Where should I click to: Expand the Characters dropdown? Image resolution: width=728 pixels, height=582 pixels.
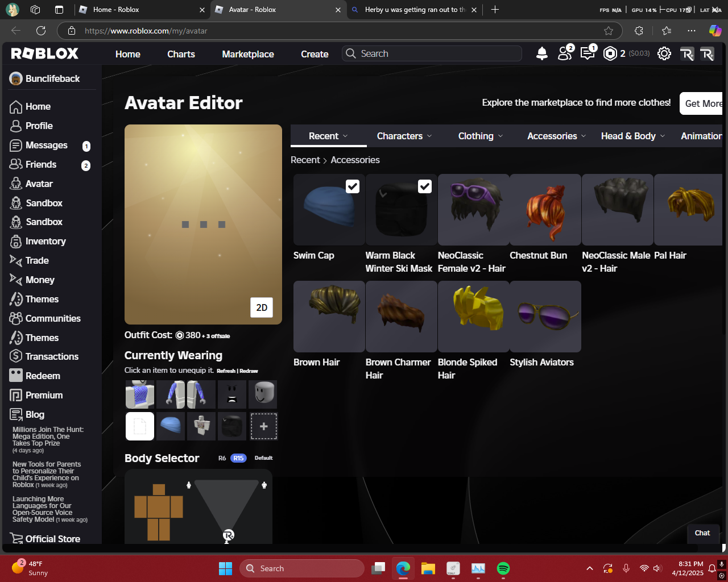point(404,136)
